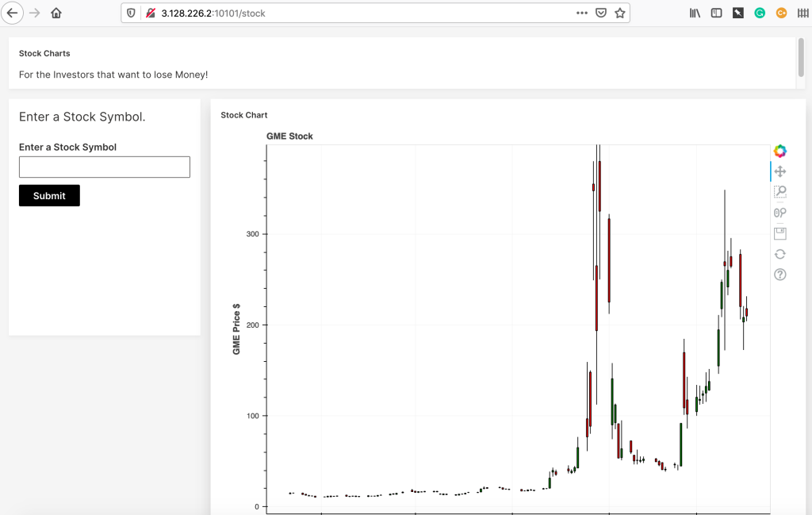Image resolution: width=812 pixels, height=515 pixels.
Task: Focus the Stock Symbol input field
Action: tap(104, 167)
